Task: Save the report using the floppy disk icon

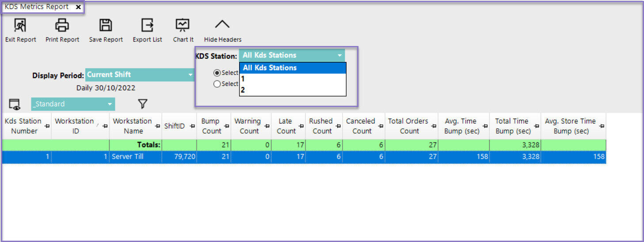Action: tap(106, 26)
